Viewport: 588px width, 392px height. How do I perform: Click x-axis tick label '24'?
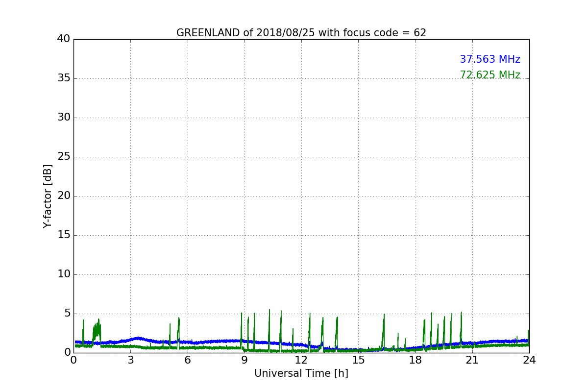click(x=529, y=360)
